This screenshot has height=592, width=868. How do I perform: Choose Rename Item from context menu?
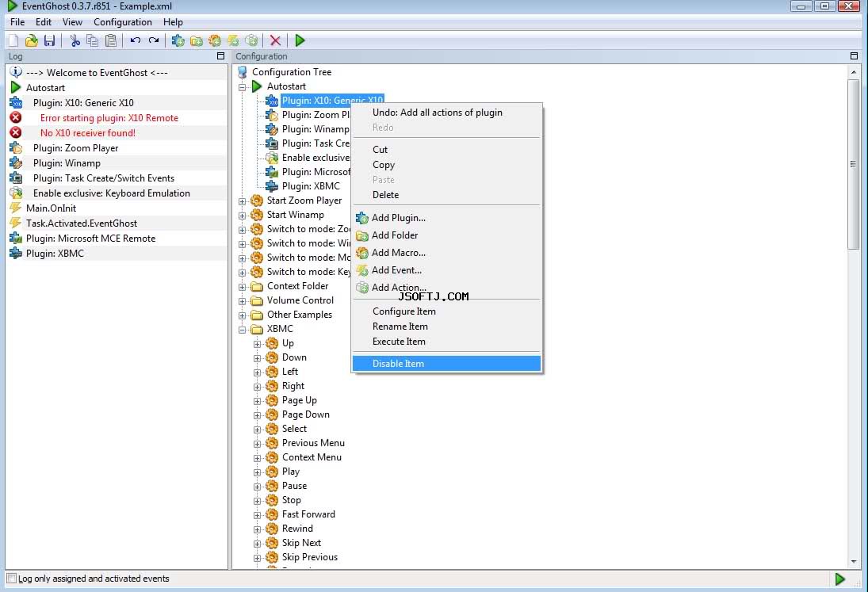tap(446, 327)
